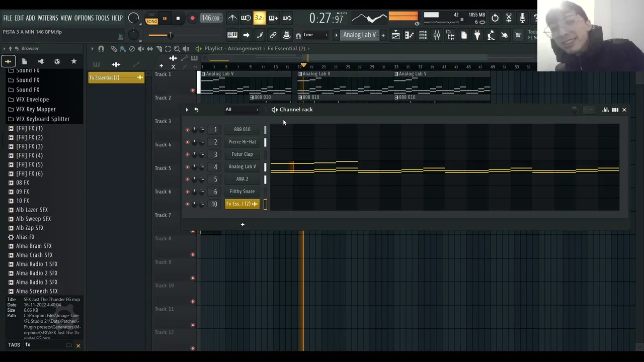The width and height of the screenshot is (644, 362).
Task: Toggle Playlist snap magnet icon
Action: 101,49
